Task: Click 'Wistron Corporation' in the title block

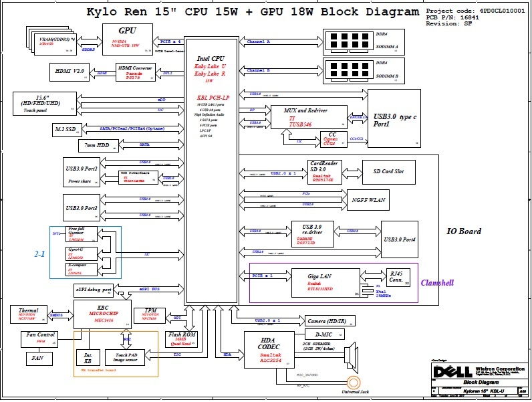Action: coord(500,369)
